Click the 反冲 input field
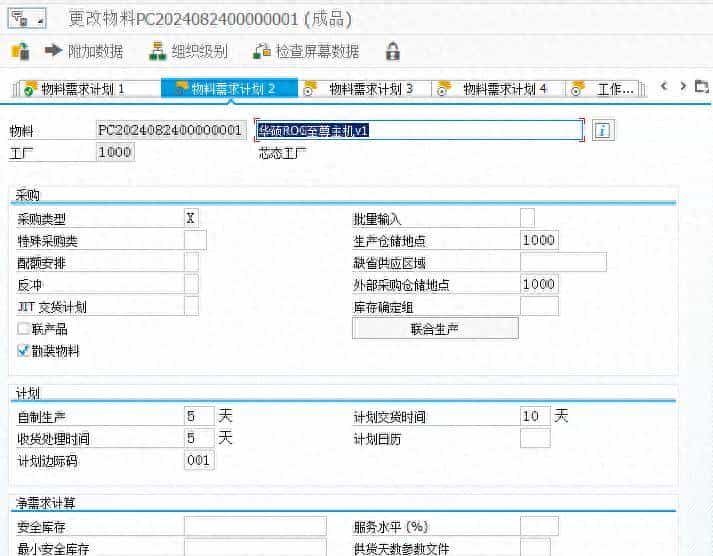This screenshot has height=556, width=713. point(191,284)
